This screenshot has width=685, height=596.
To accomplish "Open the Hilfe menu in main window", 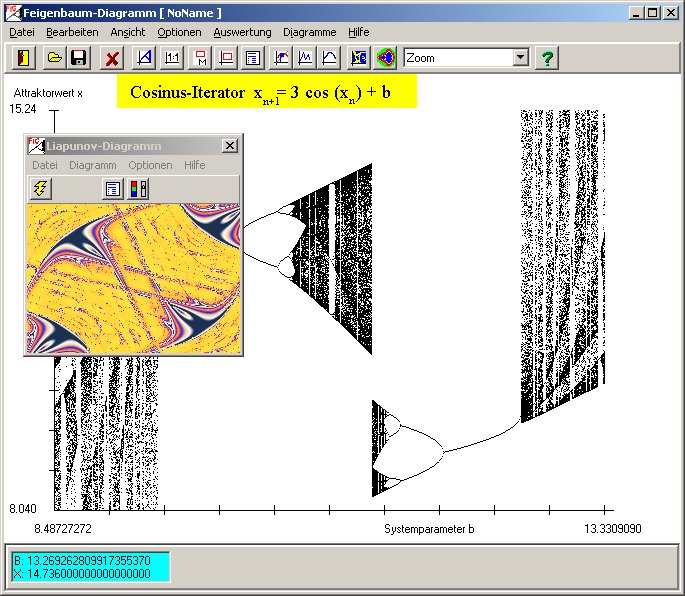I will [359, 32].
